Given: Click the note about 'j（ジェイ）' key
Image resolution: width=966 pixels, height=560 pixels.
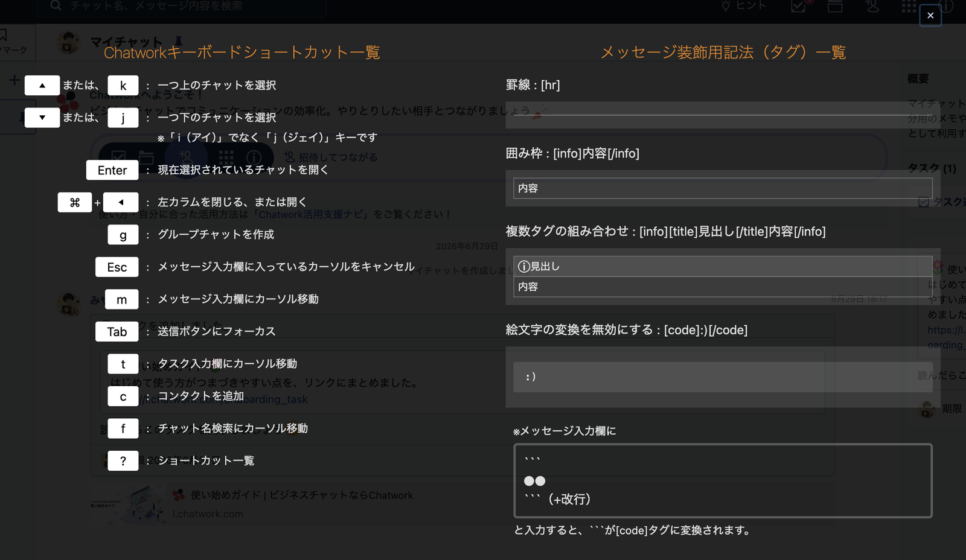Looking at the screenshot, I should [x=267, y=138].
